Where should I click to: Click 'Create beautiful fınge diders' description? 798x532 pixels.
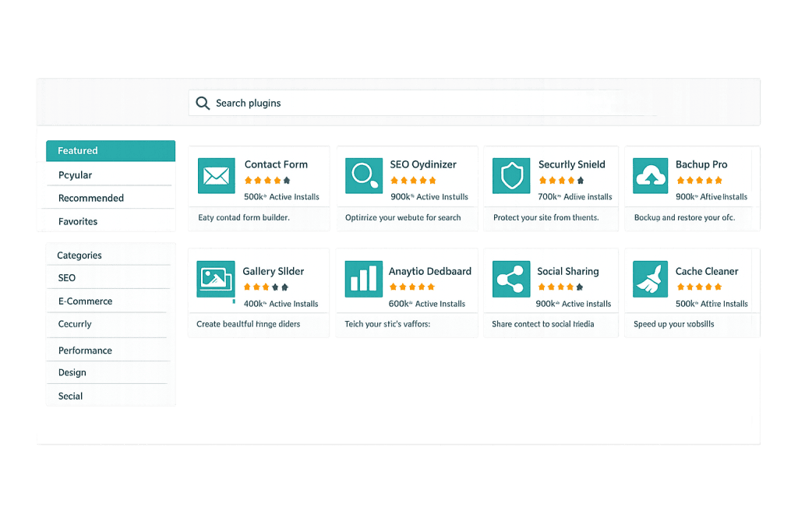pos(249,324)
